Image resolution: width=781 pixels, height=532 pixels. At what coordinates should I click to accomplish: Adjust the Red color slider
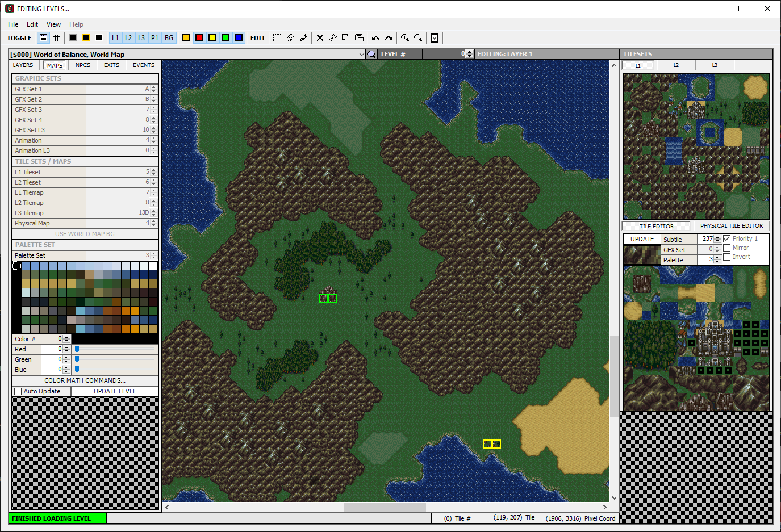pos(77,349)
